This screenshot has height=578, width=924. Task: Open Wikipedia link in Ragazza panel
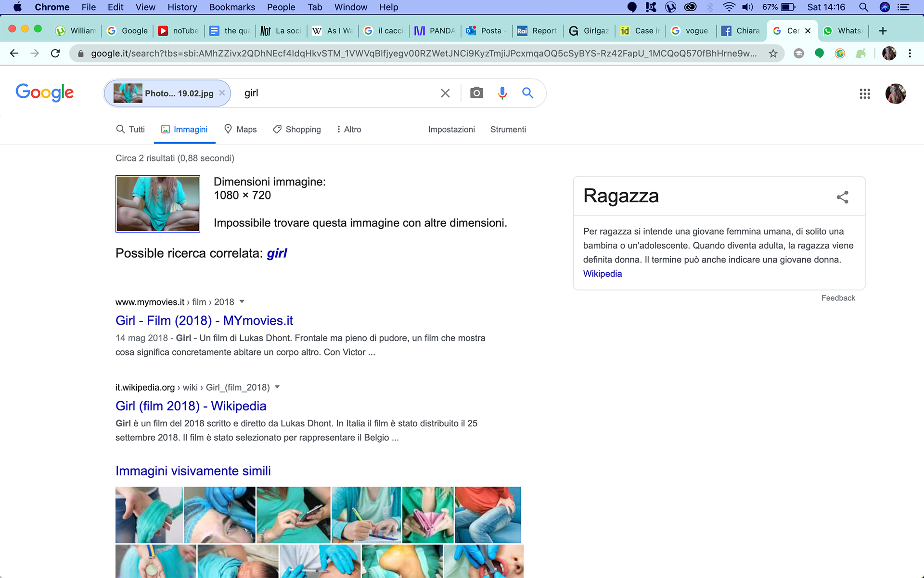click(x=603, y=274)
